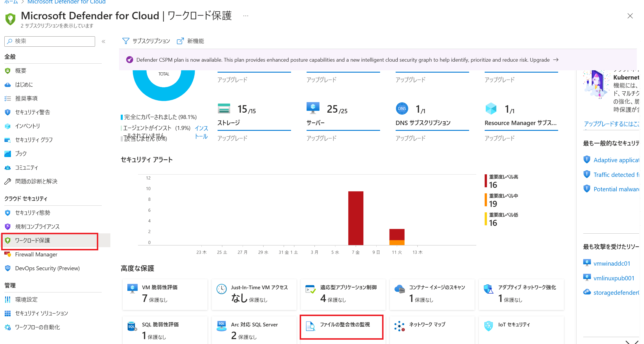Click the Just-In-Time VM アクセス clock icon
Screen dimensions: 644x344
221,289
